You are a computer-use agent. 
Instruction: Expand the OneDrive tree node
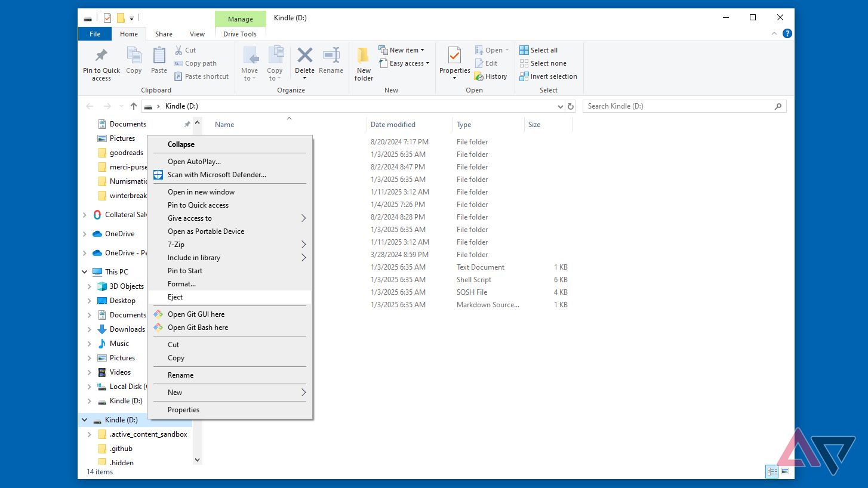pos(84,234)
